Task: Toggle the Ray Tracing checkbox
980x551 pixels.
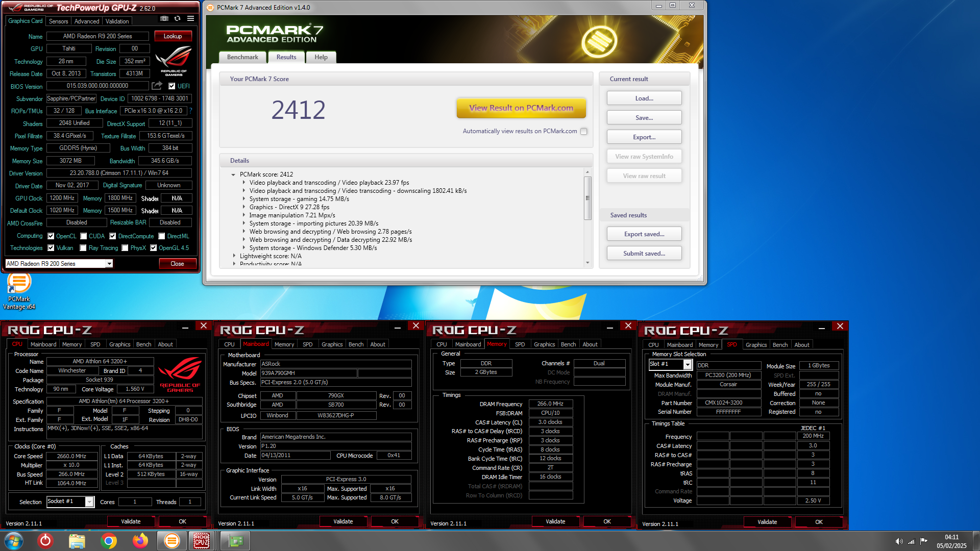Action: point(83,248)
